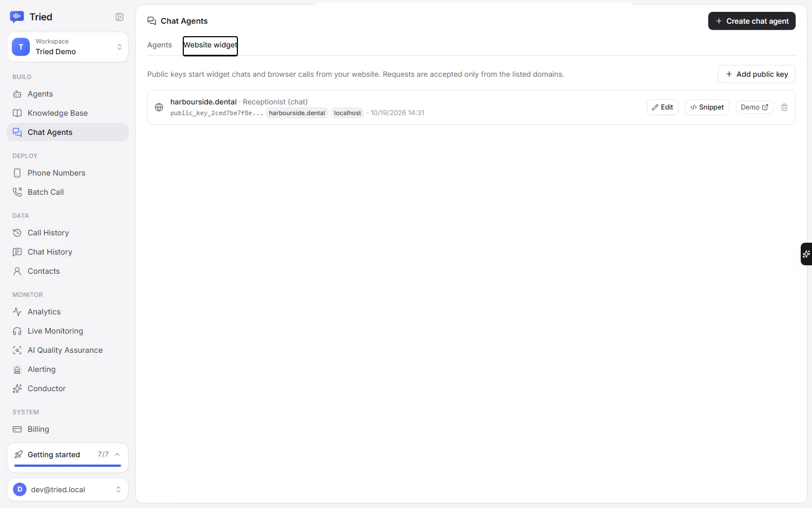Open the Phone Numbers page

68,173
